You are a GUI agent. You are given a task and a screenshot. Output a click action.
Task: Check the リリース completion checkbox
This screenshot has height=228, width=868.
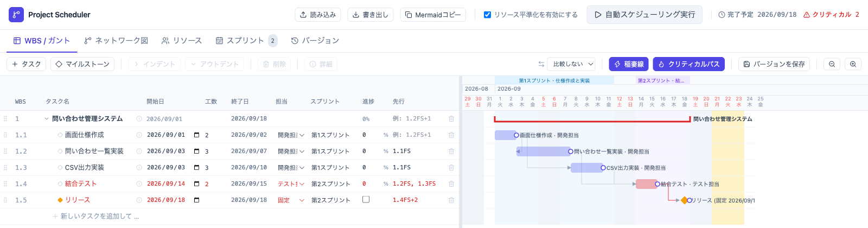pos(366,199)
